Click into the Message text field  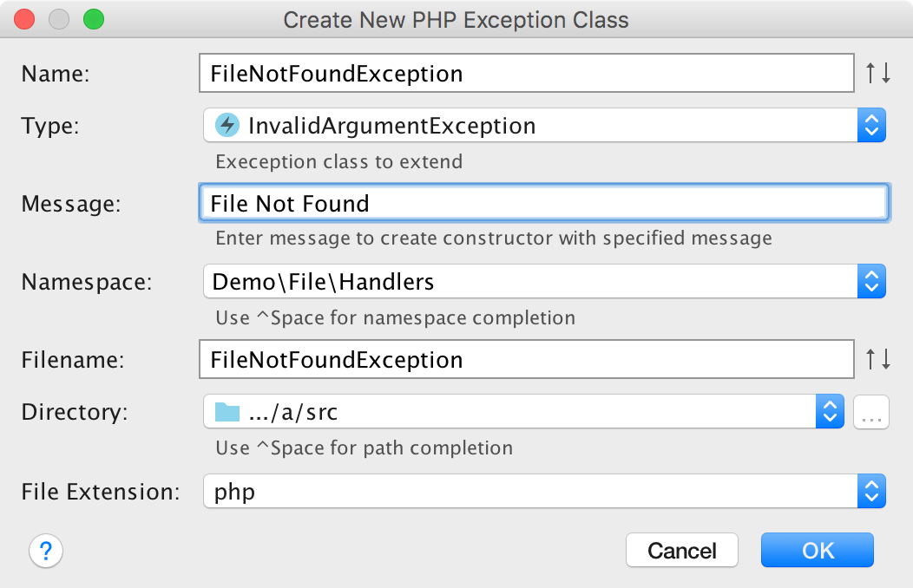coord(542,204)
